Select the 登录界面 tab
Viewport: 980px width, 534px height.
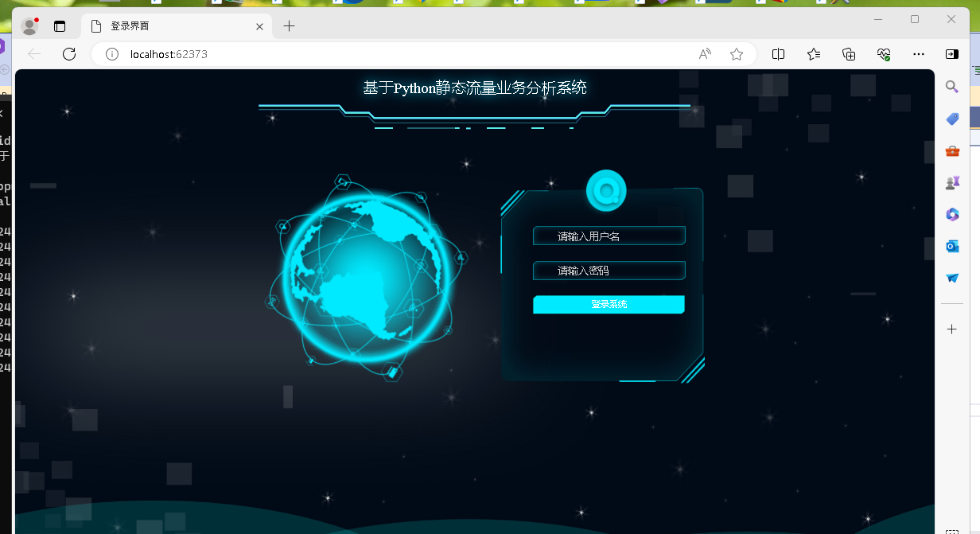click(x=177, y=26)
